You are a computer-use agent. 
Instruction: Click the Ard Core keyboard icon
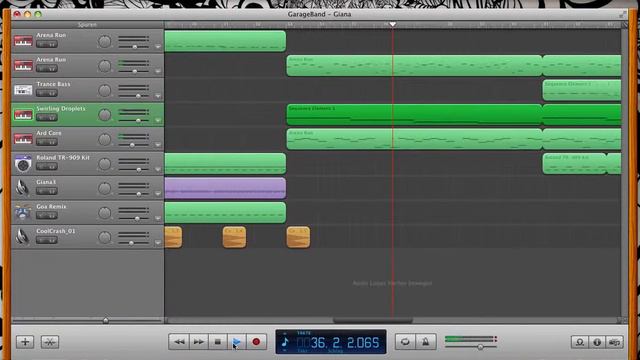(x=23, y=139)
